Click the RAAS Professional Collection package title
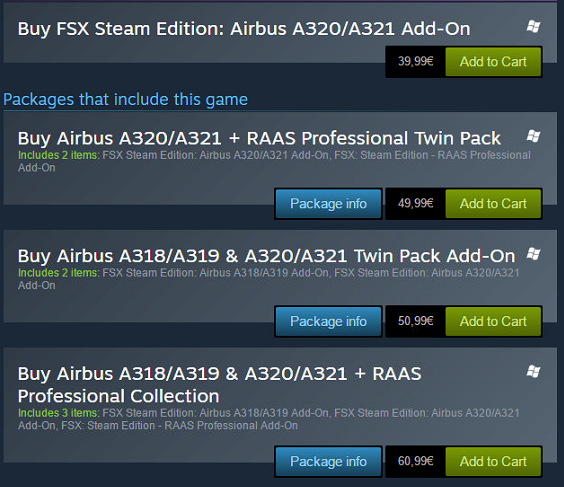This screenshot has width=564, height=487. pos(219,384)
